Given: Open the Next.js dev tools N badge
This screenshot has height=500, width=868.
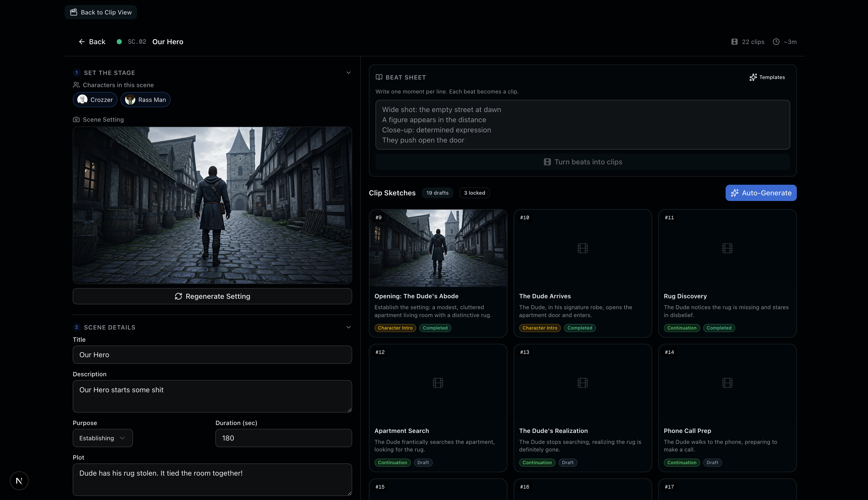Looking at the screenshot, I should pyautogui.click(x=19, y=480).
